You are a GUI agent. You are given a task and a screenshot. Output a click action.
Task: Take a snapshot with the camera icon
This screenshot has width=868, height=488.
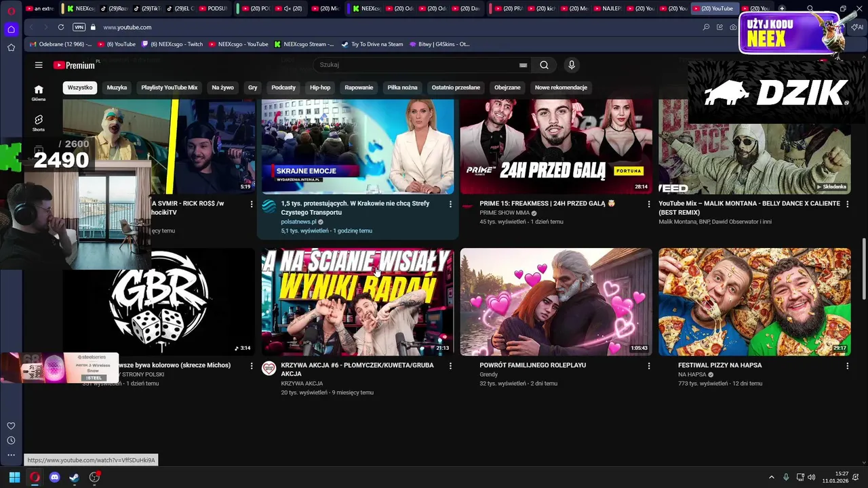(733, 27)
